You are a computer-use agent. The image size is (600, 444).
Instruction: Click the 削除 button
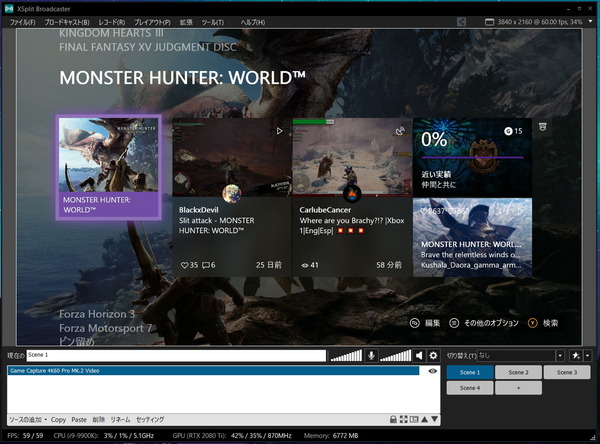pos(98,420)
